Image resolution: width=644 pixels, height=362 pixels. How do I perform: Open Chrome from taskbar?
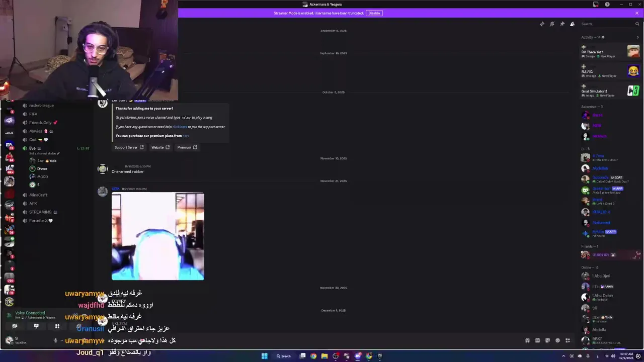tap(313, 356)
